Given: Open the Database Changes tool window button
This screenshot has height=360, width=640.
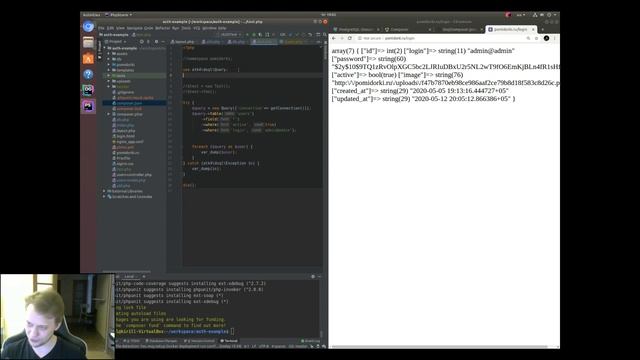Looking at the screenshot, I should coord(162,341).
